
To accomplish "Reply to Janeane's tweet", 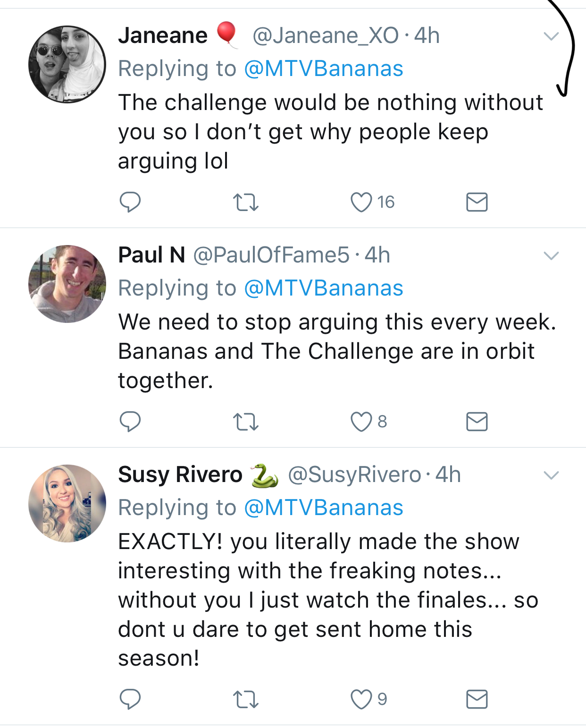I will (130, 202).
